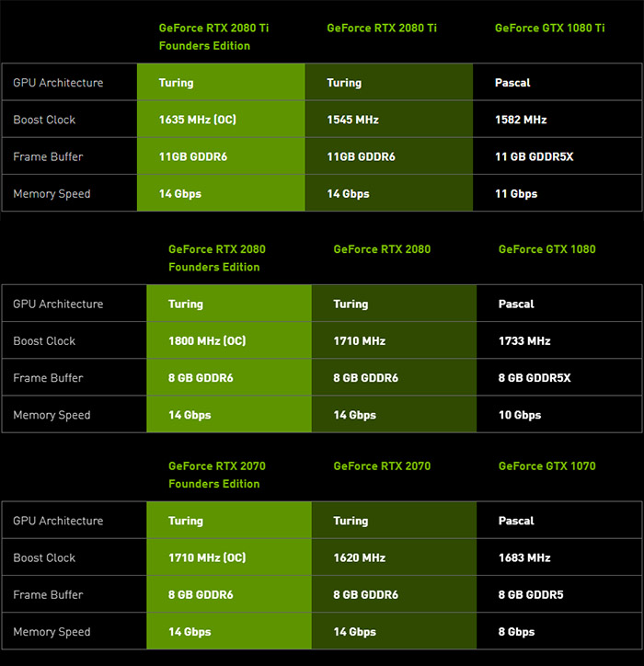Select the 1710 MHz (OC) boost clock cell
This screenshot has width=644, height=666.
(207, 557)
